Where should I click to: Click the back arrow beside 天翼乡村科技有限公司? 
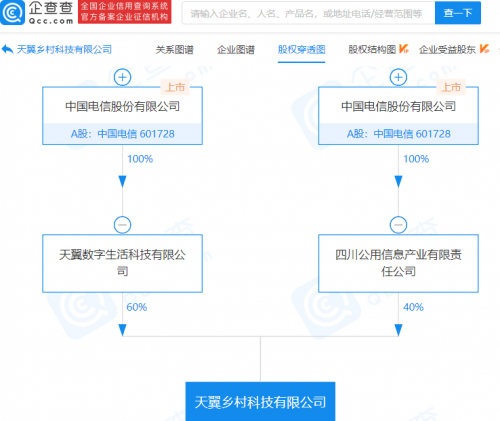[x=7, y=50]
